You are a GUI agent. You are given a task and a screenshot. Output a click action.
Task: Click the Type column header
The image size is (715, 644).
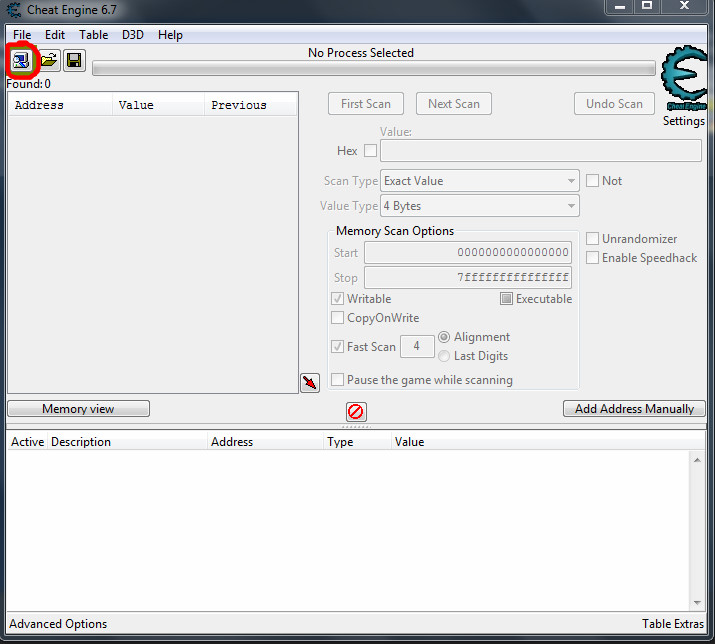point(357,441)
